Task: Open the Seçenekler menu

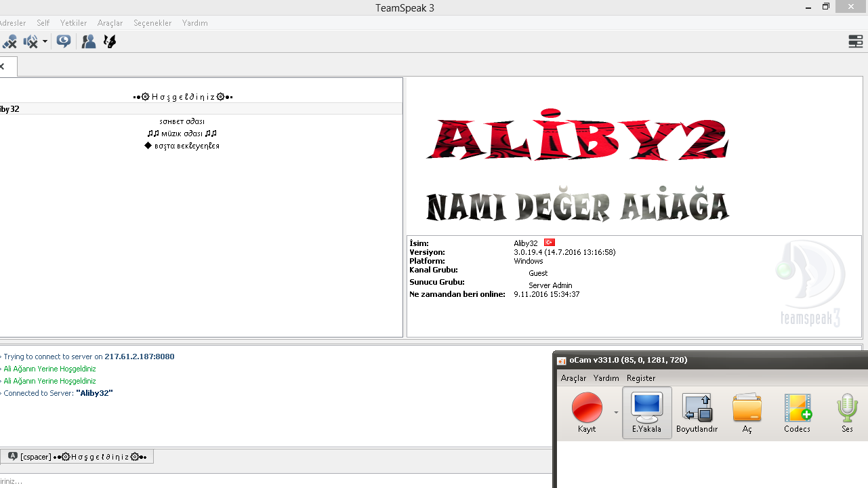Action: coord(152,23)
